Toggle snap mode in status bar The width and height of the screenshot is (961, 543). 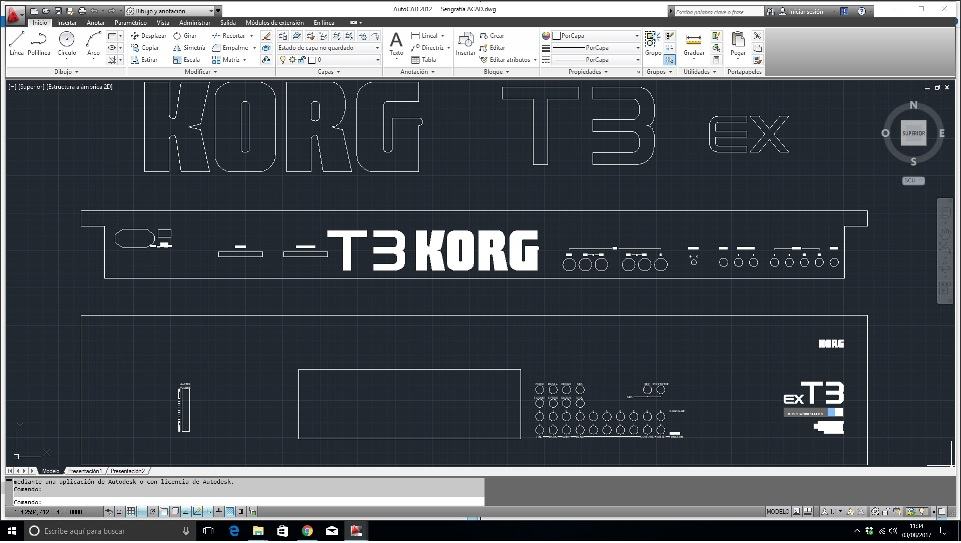pyautogui.click(x=120, y=511)
